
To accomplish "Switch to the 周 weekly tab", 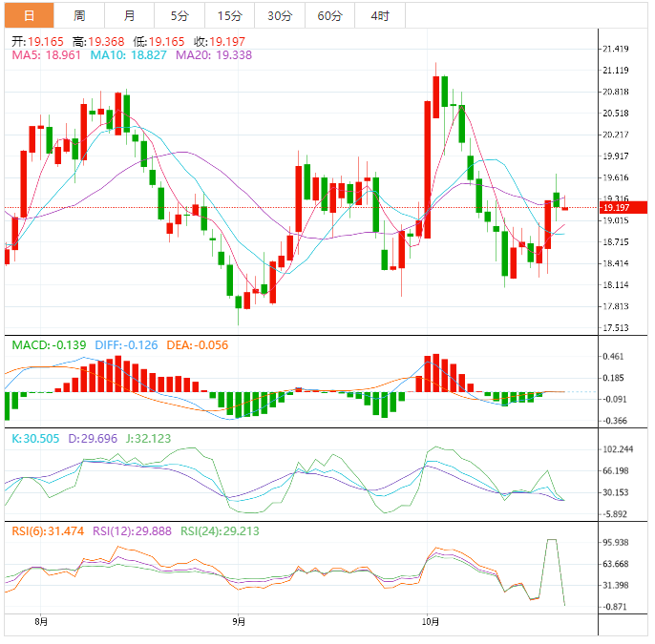I will [x=79, y=15].
